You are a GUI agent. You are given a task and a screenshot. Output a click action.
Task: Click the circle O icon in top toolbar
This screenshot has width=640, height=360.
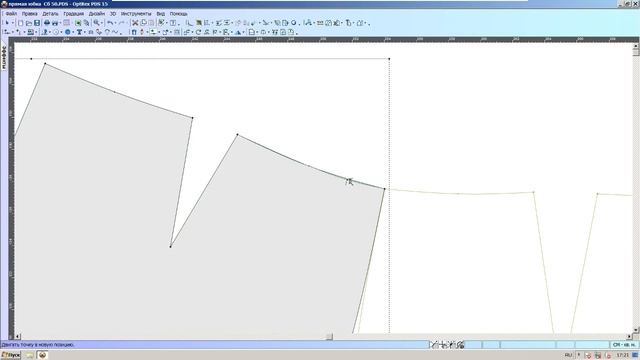[x=294, y=23]
